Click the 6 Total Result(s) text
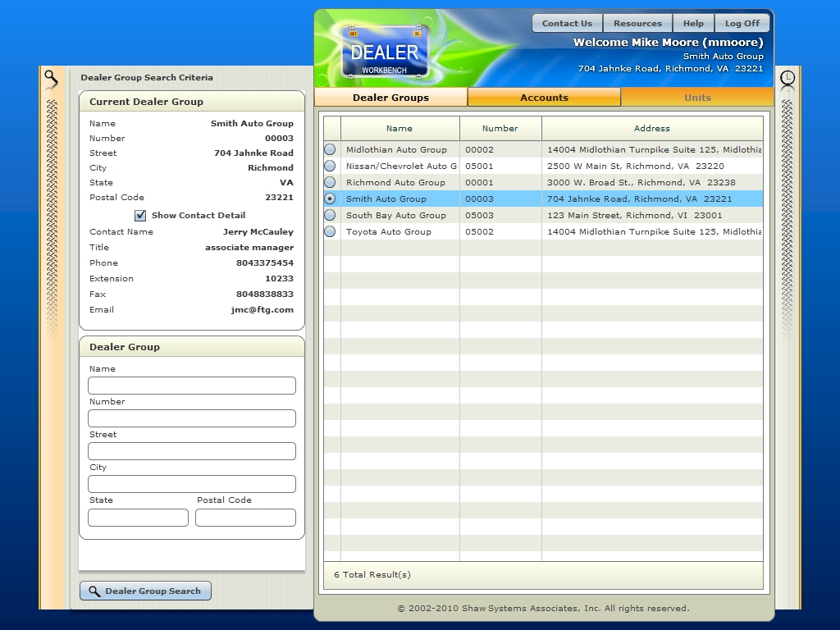 click(372, 575)
